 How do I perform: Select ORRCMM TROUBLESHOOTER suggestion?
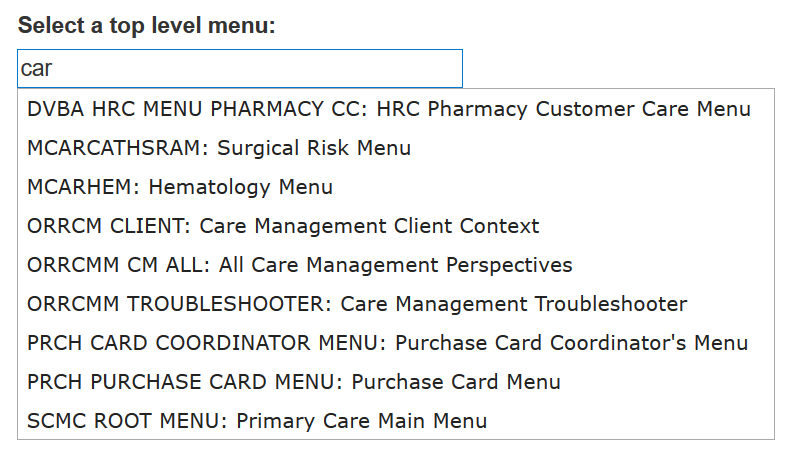coord(357,304)
